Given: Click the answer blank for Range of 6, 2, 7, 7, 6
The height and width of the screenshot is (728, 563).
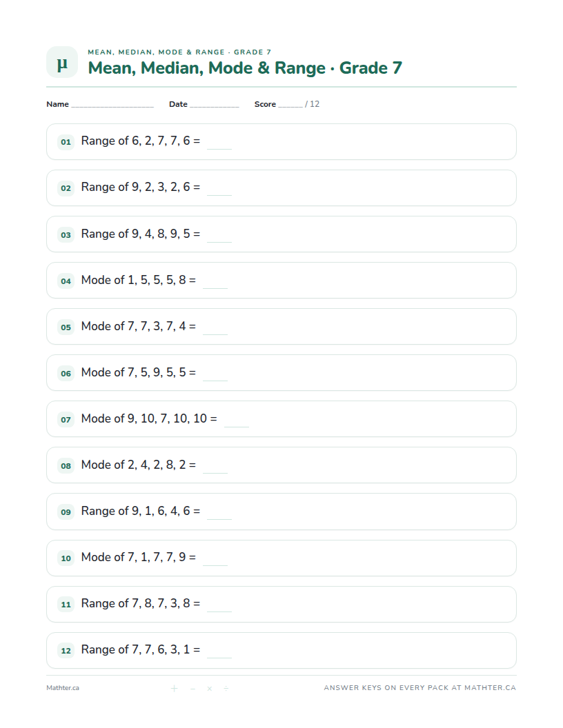Looking at the screenshot, I should tap(219, 141).
